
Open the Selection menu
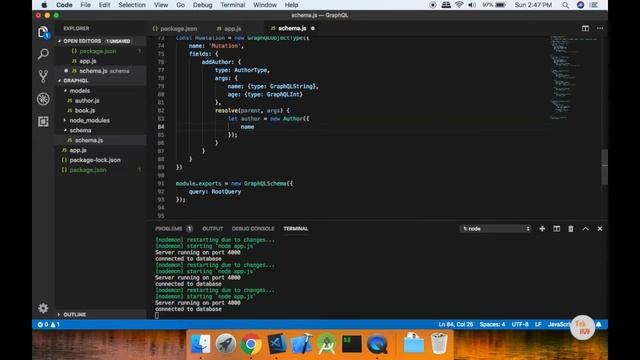[x=132, y=5]
